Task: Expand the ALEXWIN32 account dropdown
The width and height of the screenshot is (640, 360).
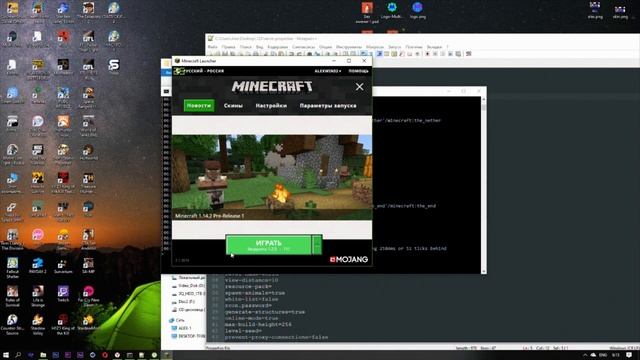Action: (328, 71)
